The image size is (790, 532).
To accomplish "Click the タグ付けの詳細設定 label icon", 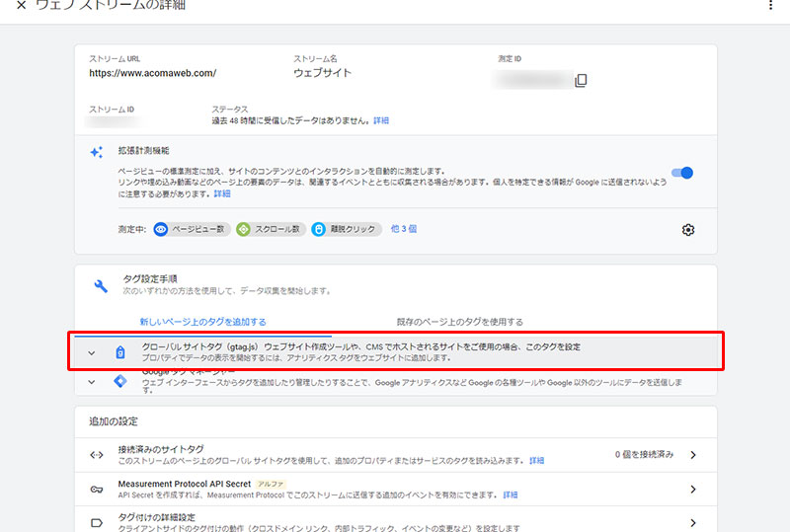I will tap(96, 523).
